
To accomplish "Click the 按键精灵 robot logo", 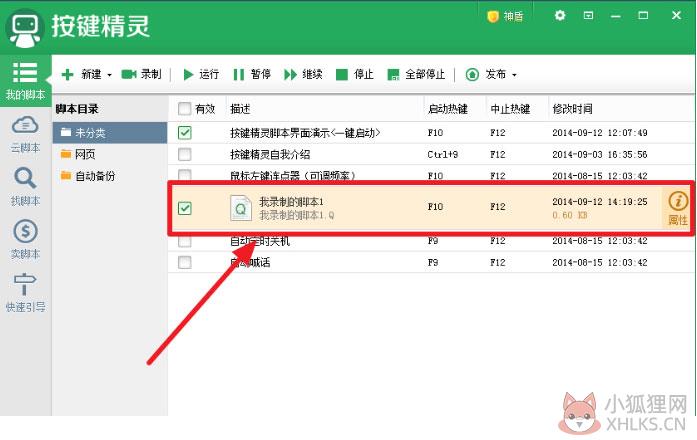I will 24,28.
